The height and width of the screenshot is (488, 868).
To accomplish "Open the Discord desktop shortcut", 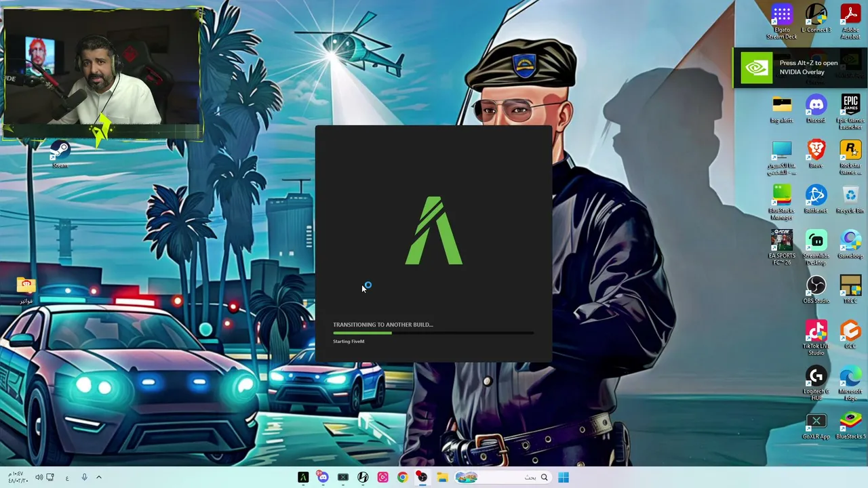I will 816,110.
